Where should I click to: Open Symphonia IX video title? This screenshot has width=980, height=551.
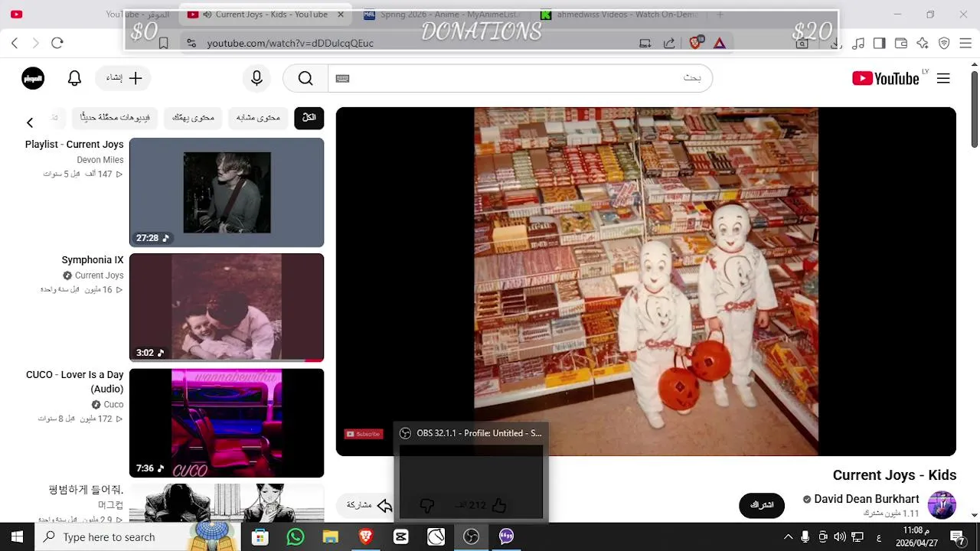(x=93, y=260)
